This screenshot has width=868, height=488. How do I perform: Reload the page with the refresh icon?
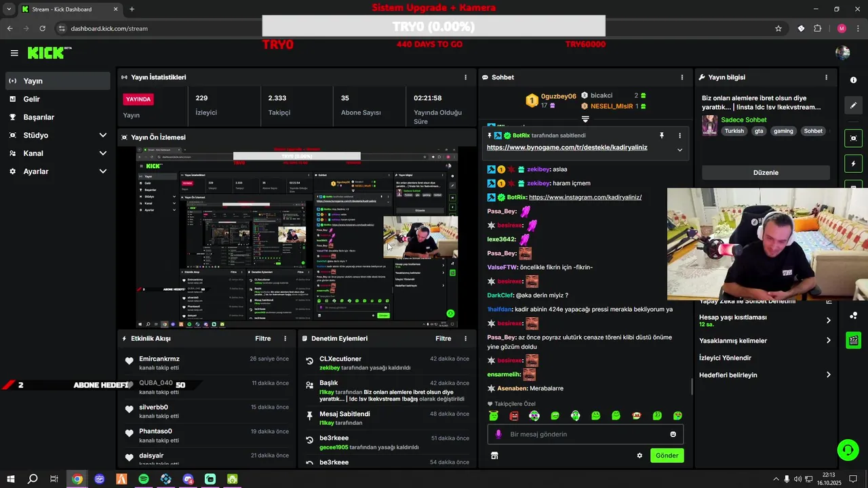42,28
